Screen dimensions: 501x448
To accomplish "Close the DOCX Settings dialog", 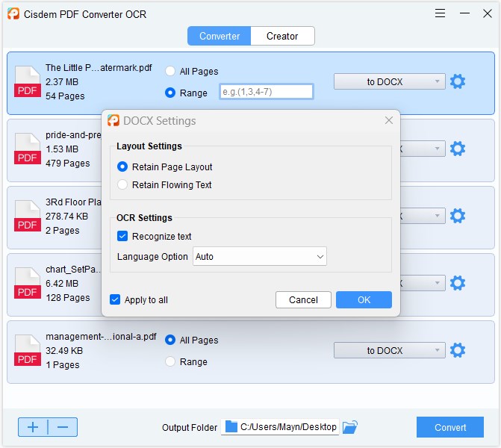I will click(x=389, y=120).
